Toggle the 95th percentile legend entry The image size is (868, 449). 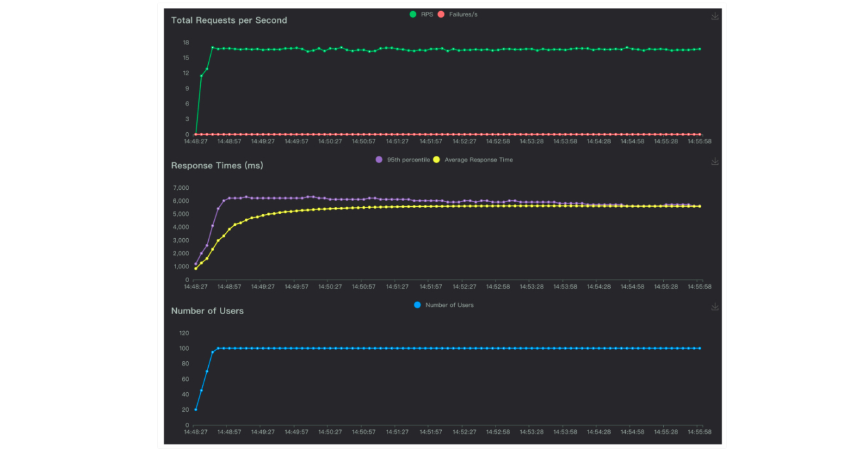(403, 160)
